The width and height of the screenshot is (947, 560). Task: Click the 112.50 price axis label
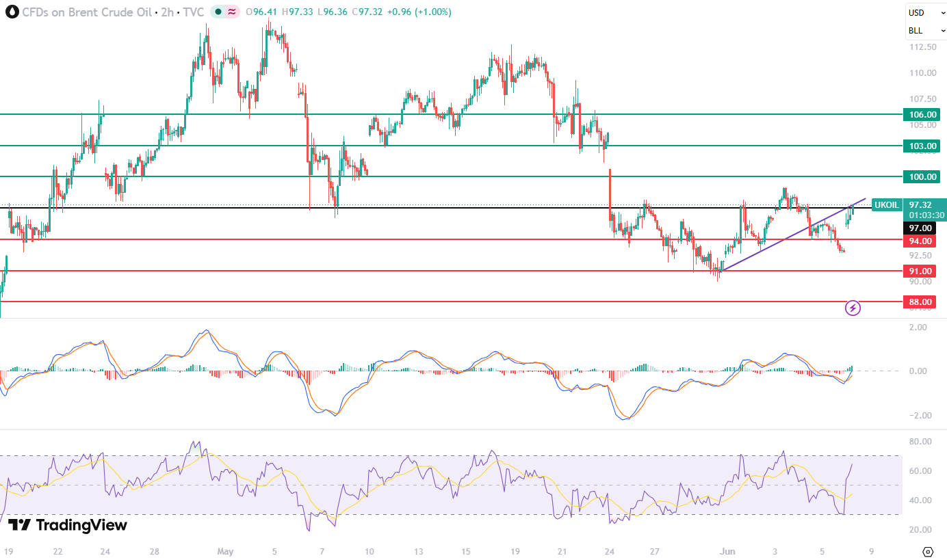pyautogui.click(x=922, y=47)
